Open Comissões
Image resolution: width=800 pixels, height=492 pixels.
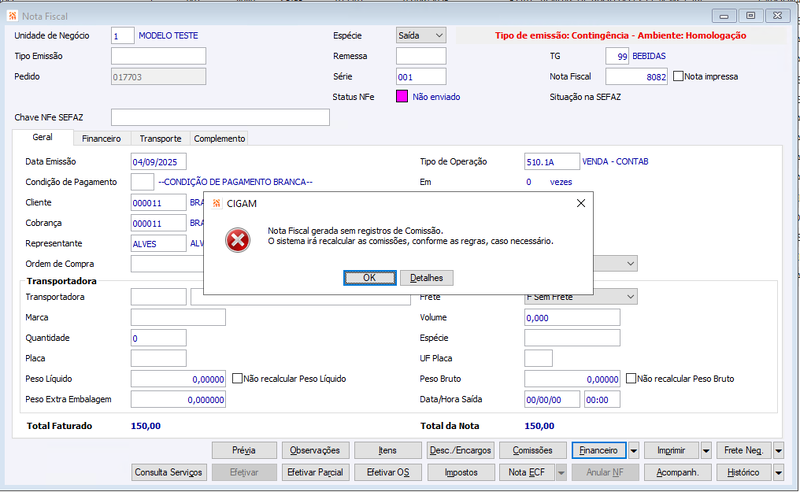coord(533,451)
